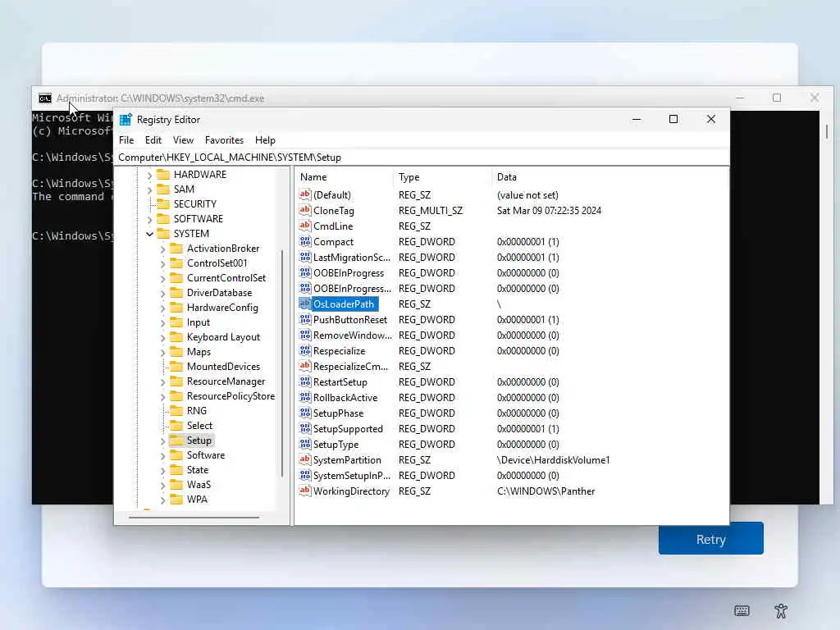Open the Help menu in Registry Editor
The width and height of the screenshot is (840, 630).
pyautogui.click(x=265, y=139)
